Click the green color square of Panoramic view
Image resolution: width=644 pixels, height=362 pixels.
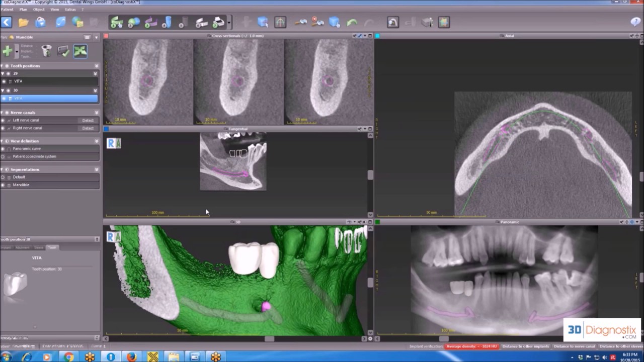click(377, 222)
